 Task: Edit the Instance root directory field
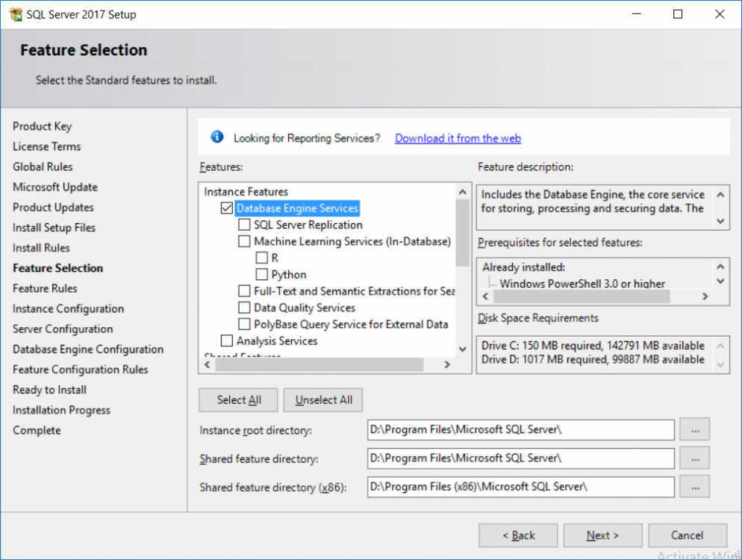520,430
